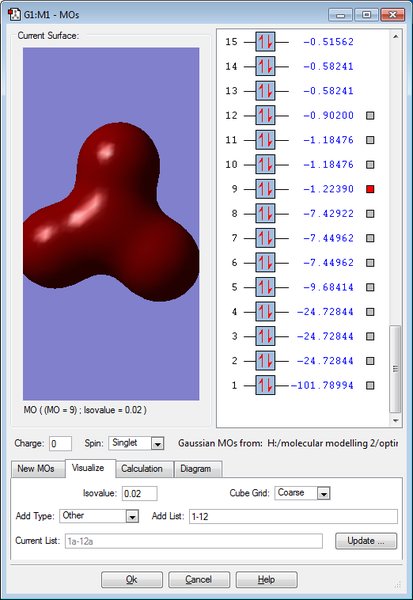This screenshot has width=413, height=600.
Task: Toggle surface marker for MO 3
Action: (x=370, y=336)
